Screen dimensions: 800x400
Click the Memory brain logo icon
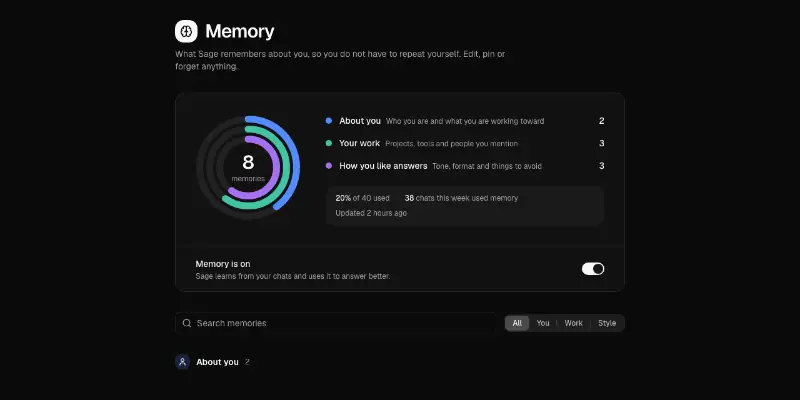click(x=186, y=32)
